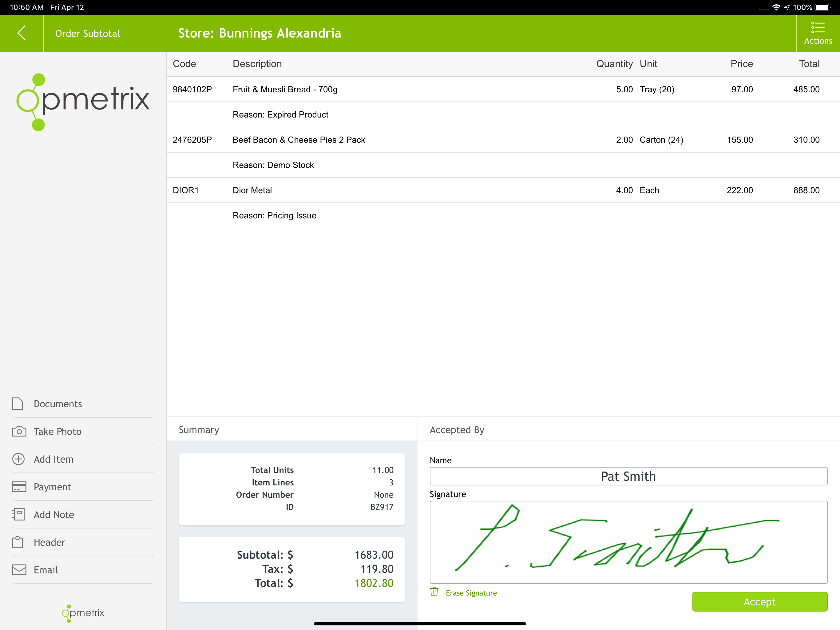Screen dimensions: 840x630
Task: Open Header from the sidebar
Action: click(83, 542)
